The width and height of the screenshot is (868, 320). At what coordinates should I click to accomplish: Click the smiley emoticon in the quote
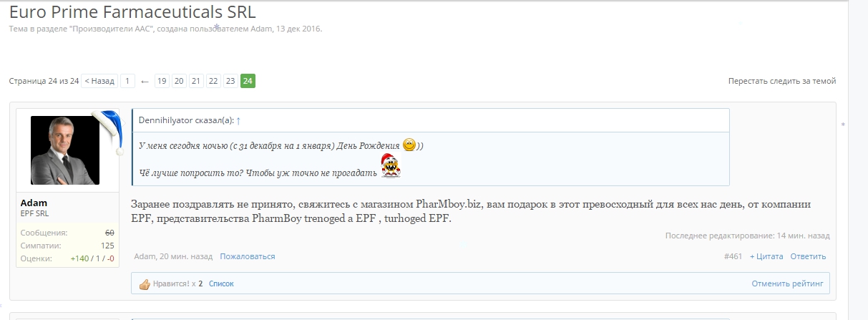409,145
